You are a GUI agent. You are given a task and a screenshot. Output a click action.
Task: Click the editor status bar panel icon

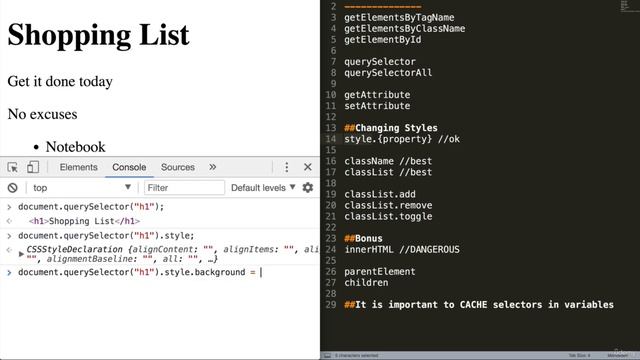(x=327, y=356)
